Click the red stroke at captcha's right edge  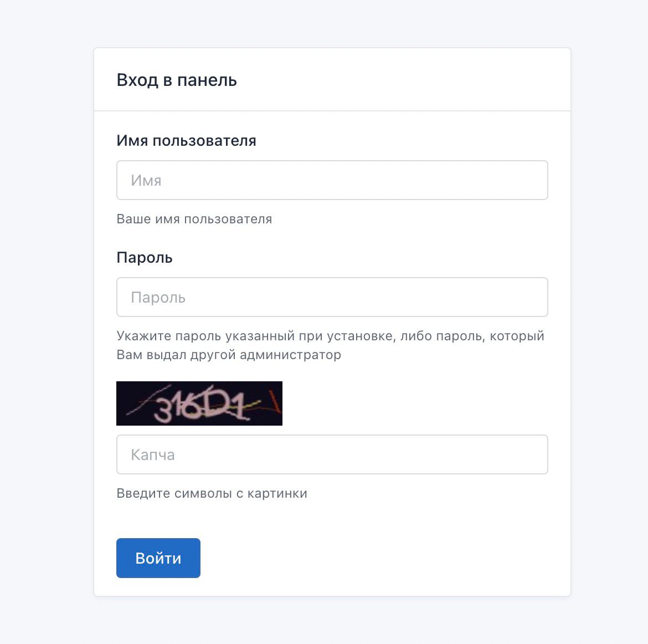tap(275, 402)
